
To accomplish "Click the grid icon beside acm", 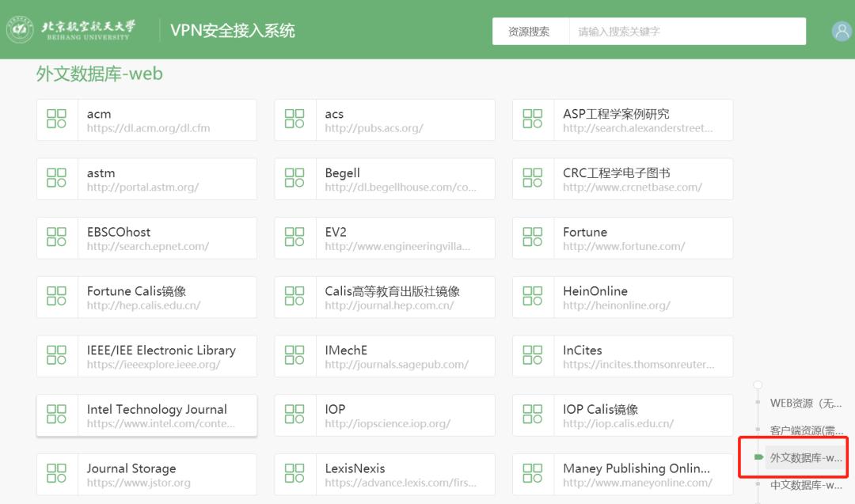I will point(56,119).
